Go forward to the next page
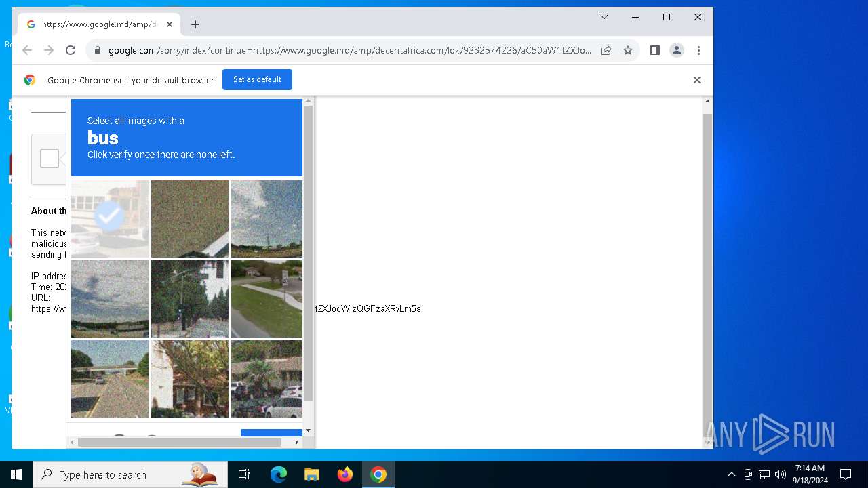This screenshot has height=488, width=868. (x=49, y=50)
